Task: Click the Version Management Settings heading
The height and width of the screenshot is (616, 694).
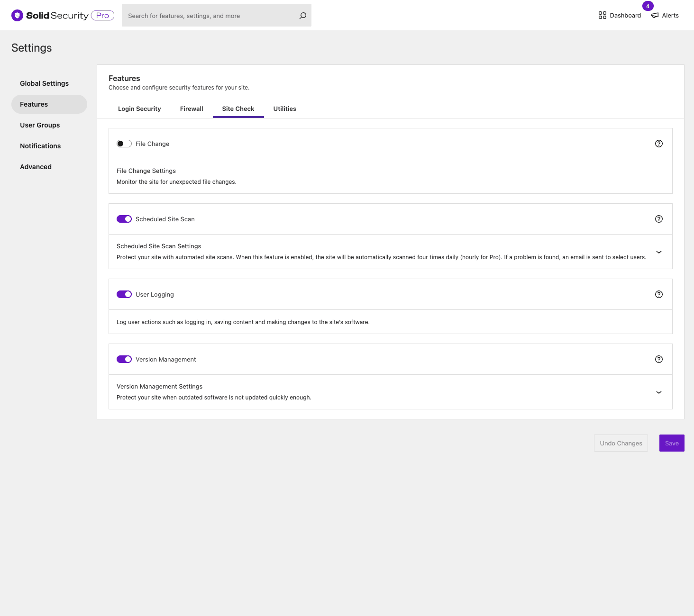Action: click(159, 386)
